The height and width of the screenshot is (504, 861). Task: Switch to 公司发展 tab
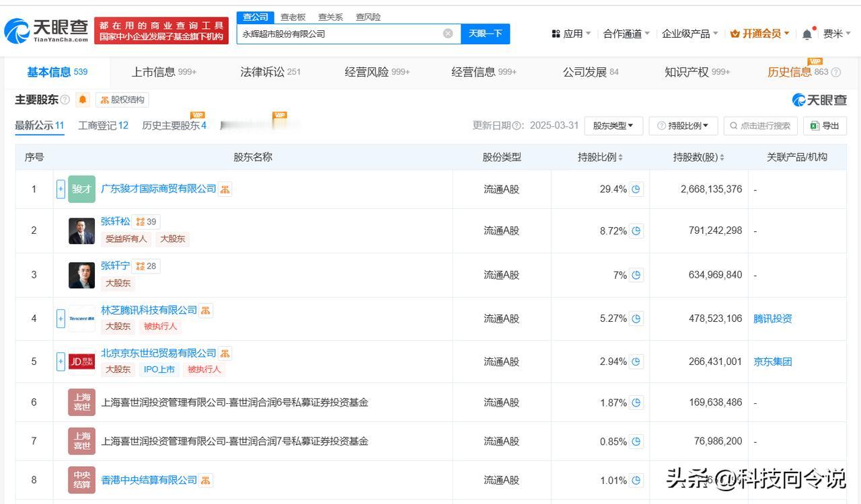[591, 72]
